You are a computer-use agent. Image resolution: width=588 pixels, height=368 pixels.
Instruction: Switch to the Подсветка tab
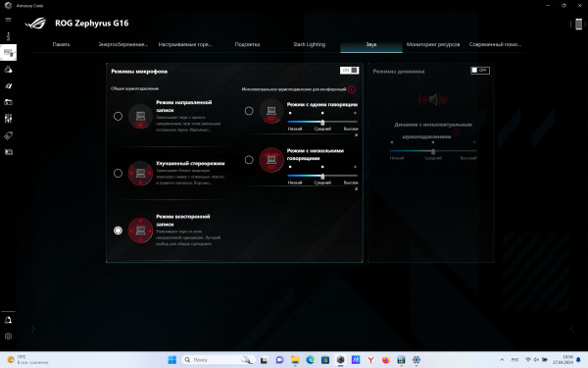247,44
